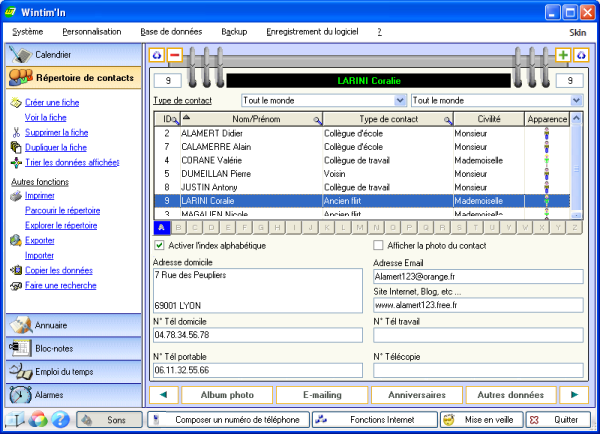This screenshot has width=600, height=434.
Task: Click the recycle icon beside the minus button
Action: tap(157, 55)
